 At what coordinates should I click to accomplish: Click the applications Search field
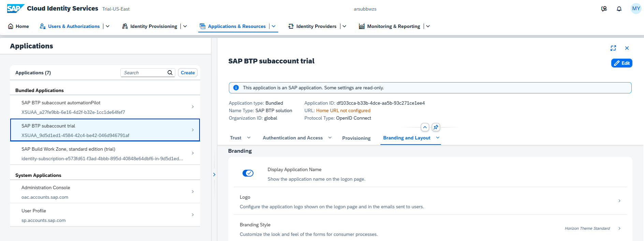tap(144, 73)
